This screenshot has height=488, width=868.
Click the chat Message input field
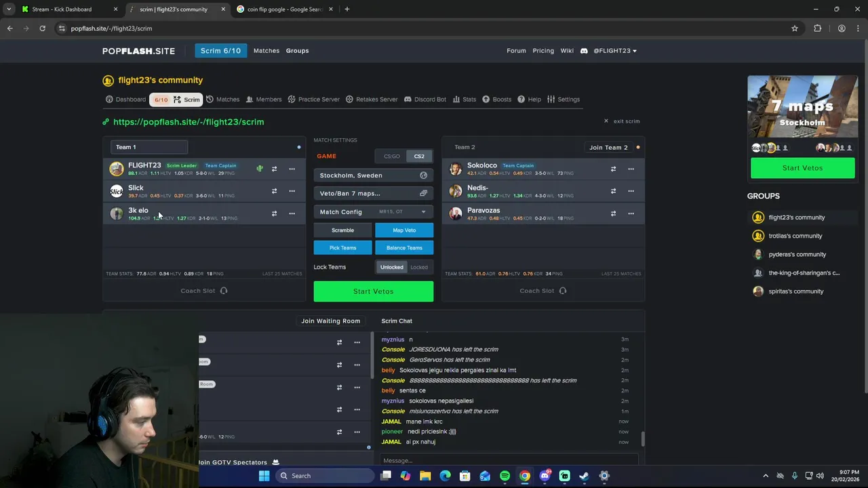click(509, 460)
